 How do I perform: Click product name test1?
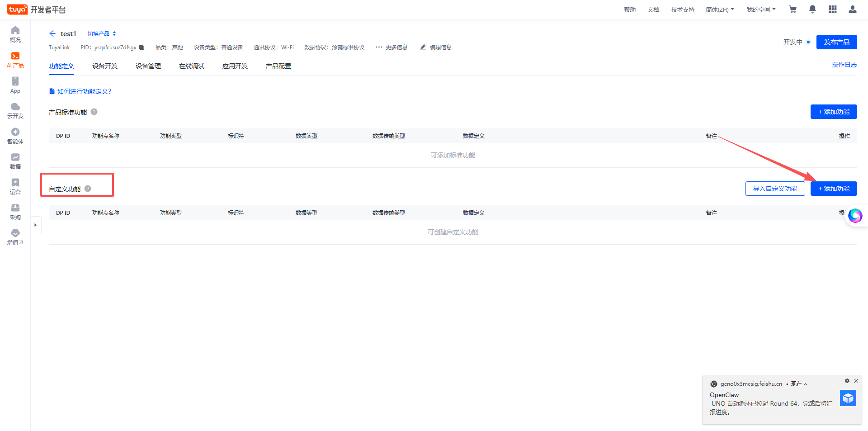click(68, 34)
